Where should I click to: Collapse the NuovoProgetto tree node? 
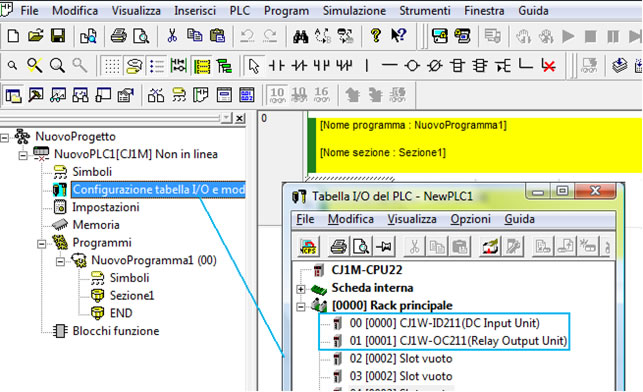5,138
